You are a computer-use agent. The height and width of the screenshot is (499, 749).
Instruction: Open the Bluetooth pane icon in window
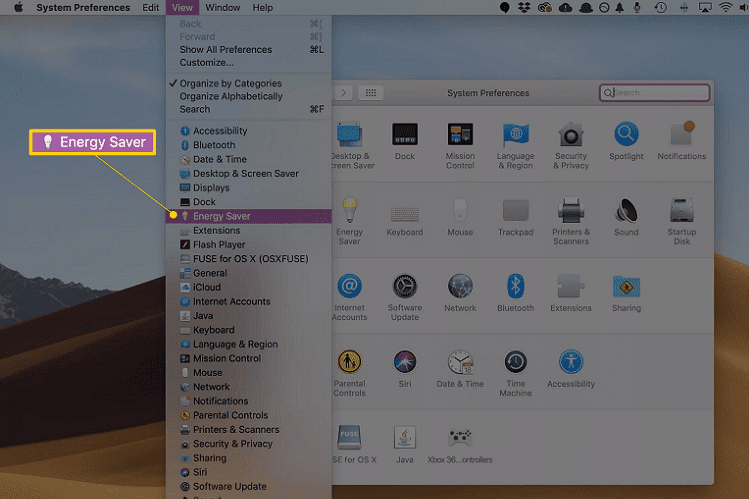(515, 286)
